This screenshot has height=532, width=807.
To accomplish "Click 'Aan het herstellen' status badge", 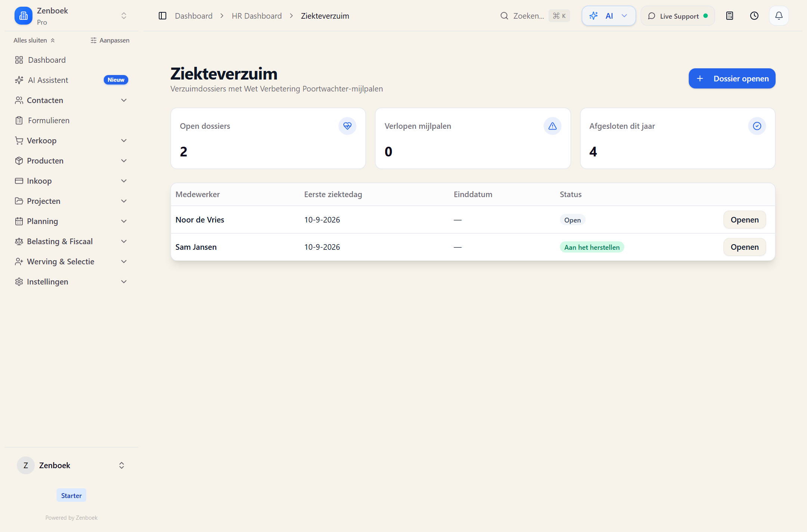I will 592,247.
